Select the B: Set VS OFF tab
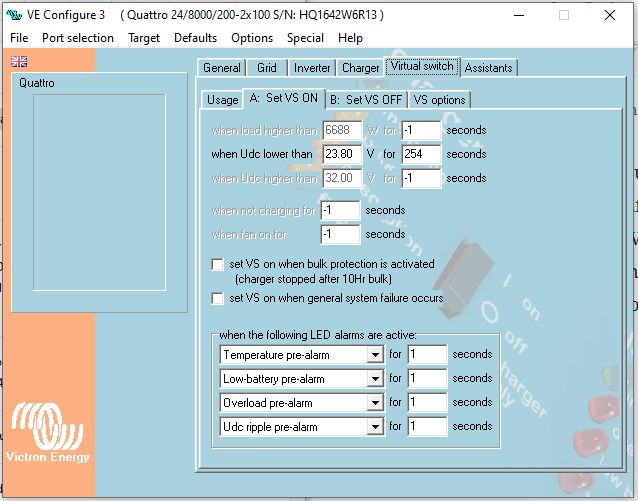The width and height of the screenshot is (638, 501). pos(366,99)
